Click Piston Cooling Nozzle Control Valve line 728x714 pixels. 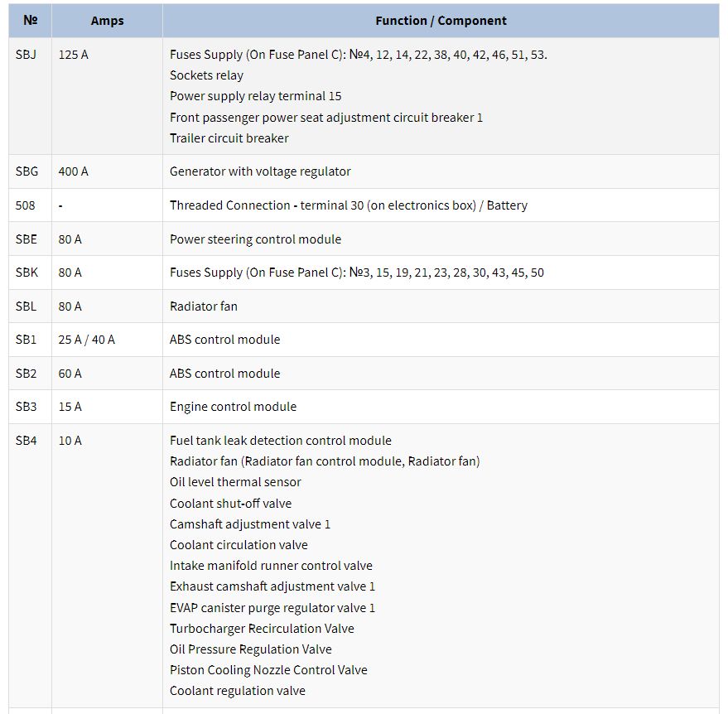(268, 670)
